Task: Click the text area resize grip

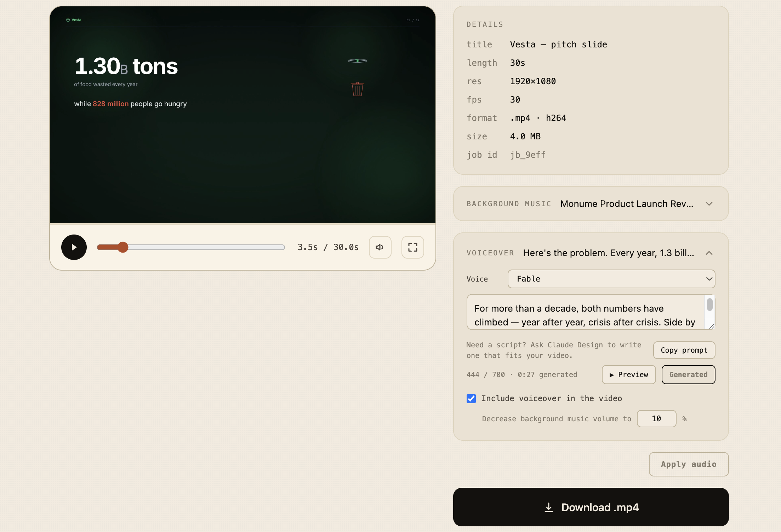Action: coord(711,326)
